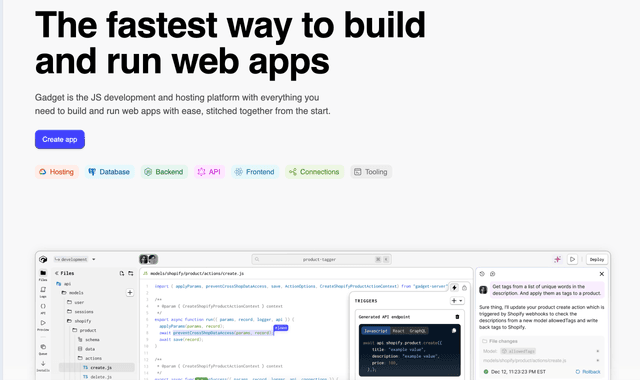
Task: Open the API sidebar icon
Action: tap(43, 308)
